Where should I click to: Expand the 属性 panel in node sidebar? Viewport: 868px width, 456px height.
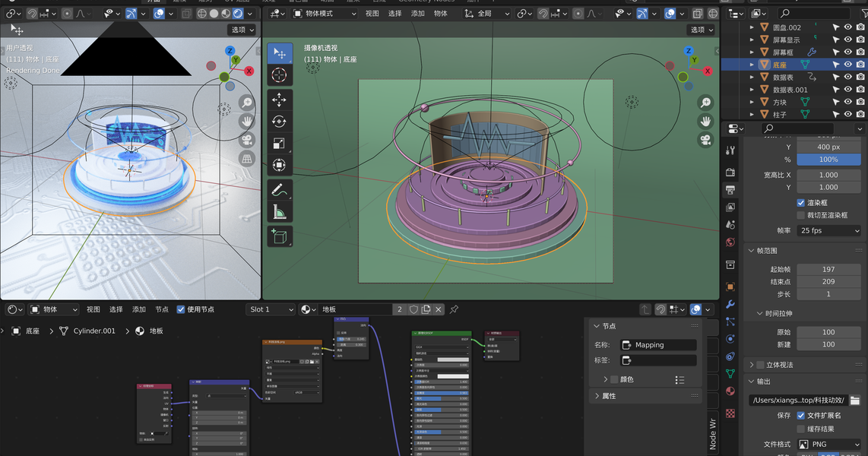(597, 396)
